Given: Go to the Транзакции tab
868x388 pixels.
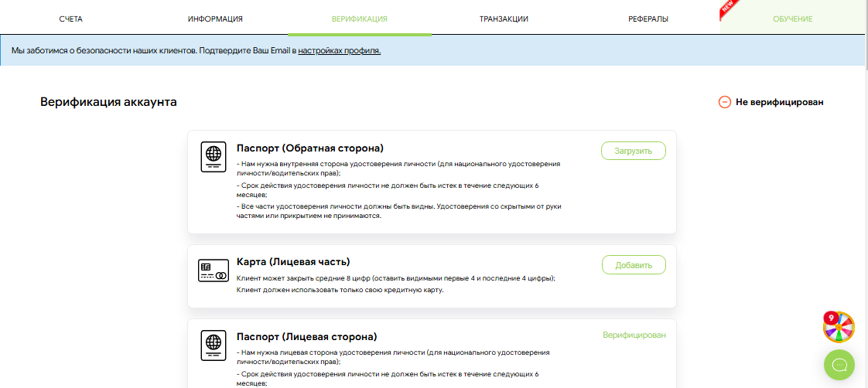Looking at the screenshot, I should point(504,19).
